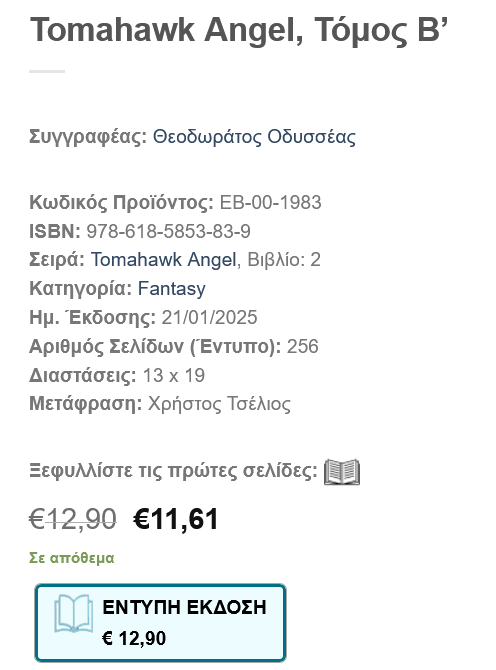Click the crossed-out original price €12,90
Screen dimensions: 496x670
pyautogui.click(x=73, y=519)
